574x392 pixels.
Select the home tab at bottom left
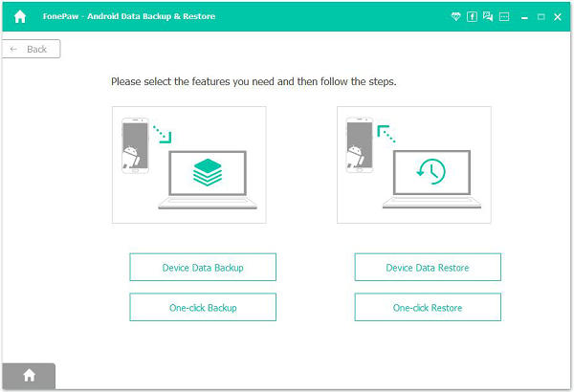point(29,376)
